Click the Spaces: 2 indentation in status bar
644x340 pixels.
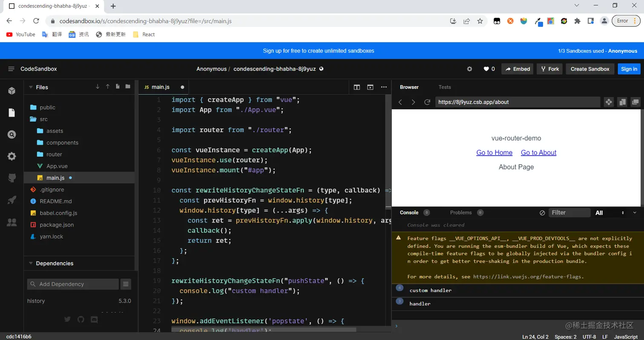[565, 337]
